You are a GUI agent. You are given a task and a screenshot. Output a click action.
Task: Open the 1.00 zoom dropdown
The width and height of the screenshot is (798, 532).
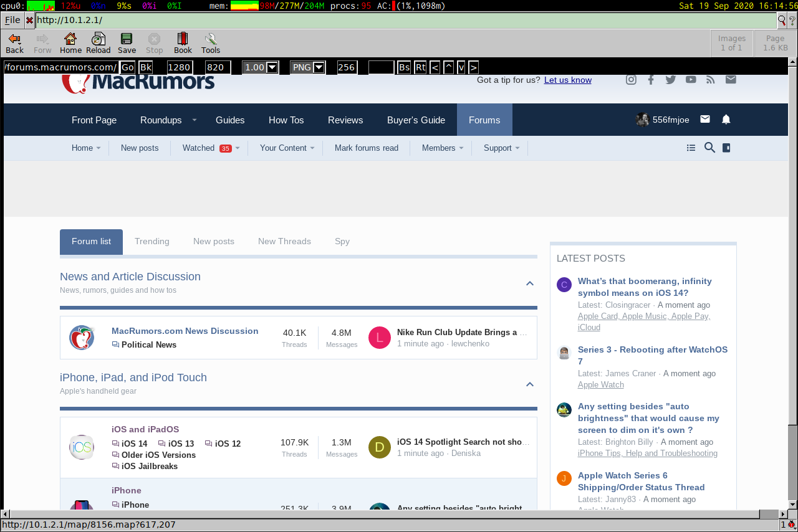pos(260,67)
